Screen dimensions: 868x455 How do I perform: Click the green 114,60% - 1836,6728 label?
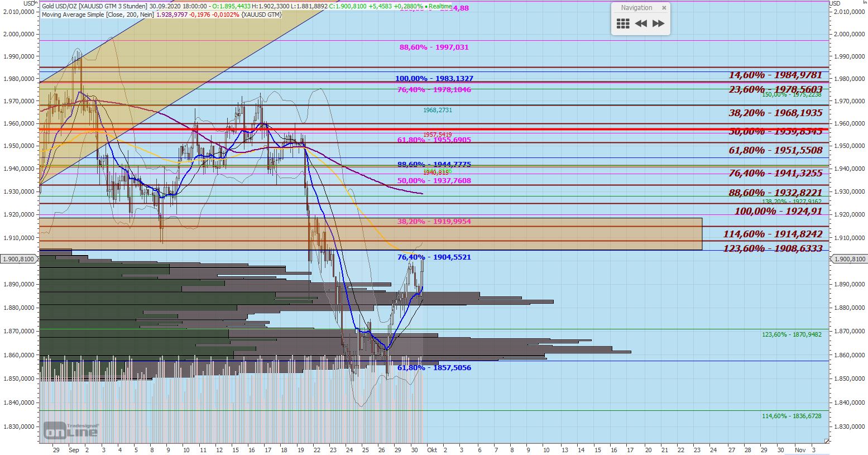[x=792, y=416]
